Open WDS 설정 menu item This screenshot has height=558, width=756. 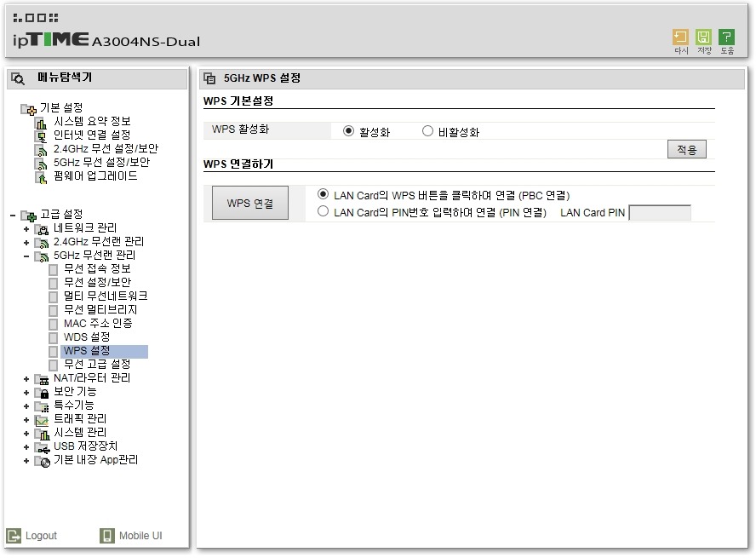click(x=87, y=337)
